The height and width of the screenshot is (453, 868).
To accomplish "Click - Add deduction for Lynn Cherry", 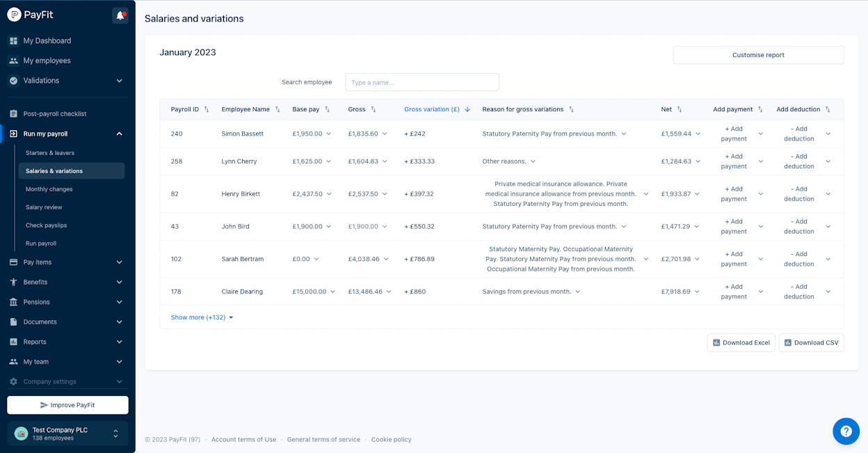I will [799, 161].
